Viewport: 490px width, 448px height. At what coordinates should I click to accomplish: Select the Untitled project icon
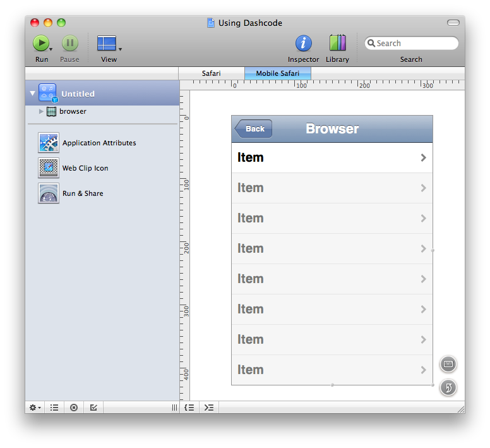(48, 93)
